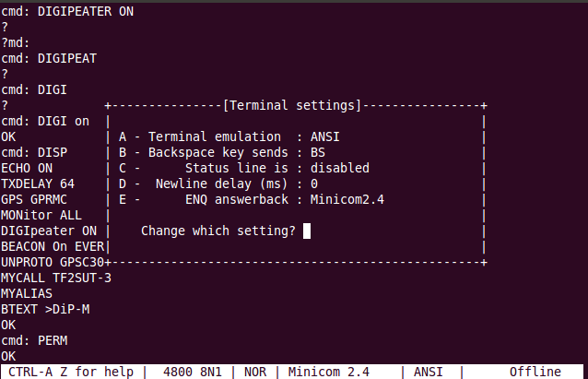The height and width of the screenshot is (379, 588).
Task: Click the Change which setting prompt cursor
Action: point(307,231)
